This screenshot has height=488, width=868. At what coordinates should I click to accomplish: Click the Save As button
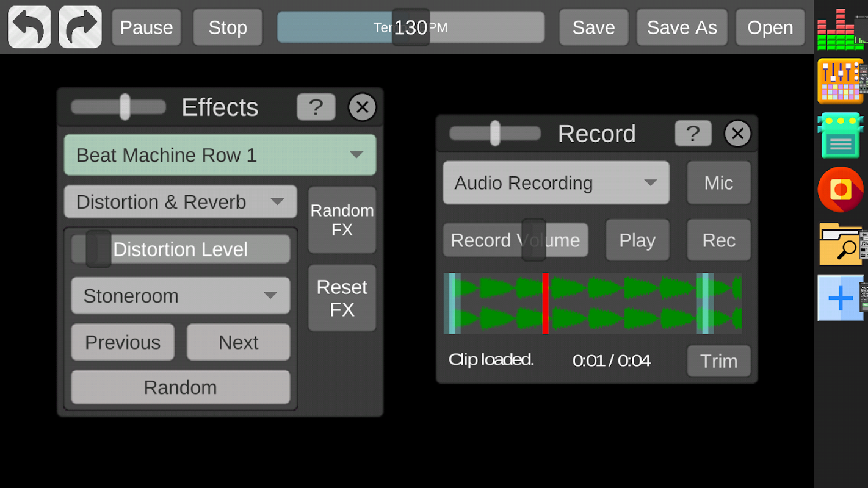pos(682,27)
